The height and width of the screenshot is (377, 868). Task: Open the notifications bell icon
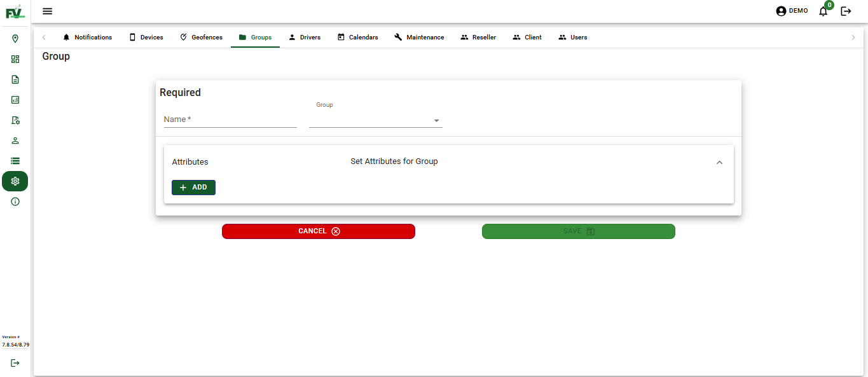[823, 11]
